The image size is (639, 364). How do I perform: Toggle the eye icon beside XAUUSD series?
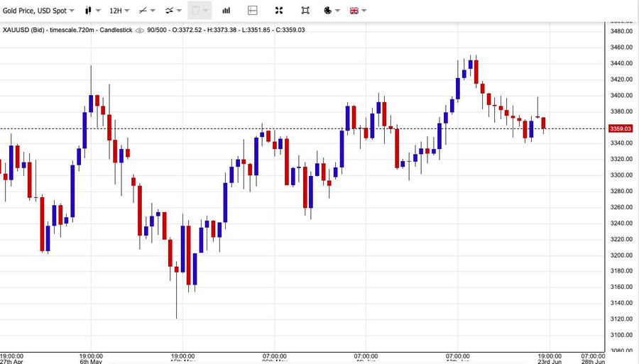click(140, 30)
